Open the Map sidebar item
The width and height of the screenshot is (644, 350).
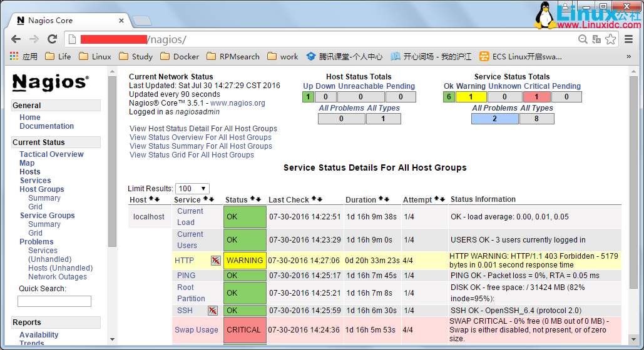27,163
